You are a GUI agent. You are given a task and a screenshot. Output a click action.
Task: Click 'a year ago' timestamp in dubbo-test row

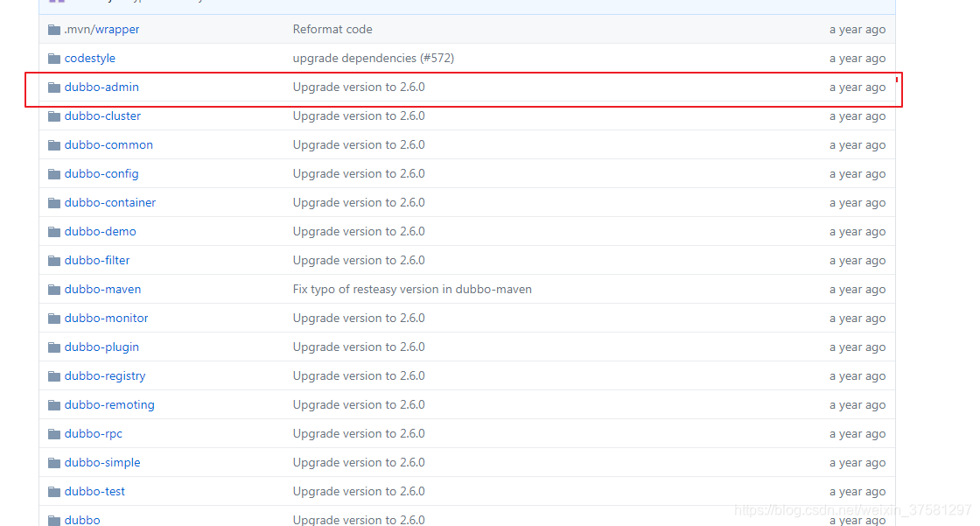coord(857,492)
